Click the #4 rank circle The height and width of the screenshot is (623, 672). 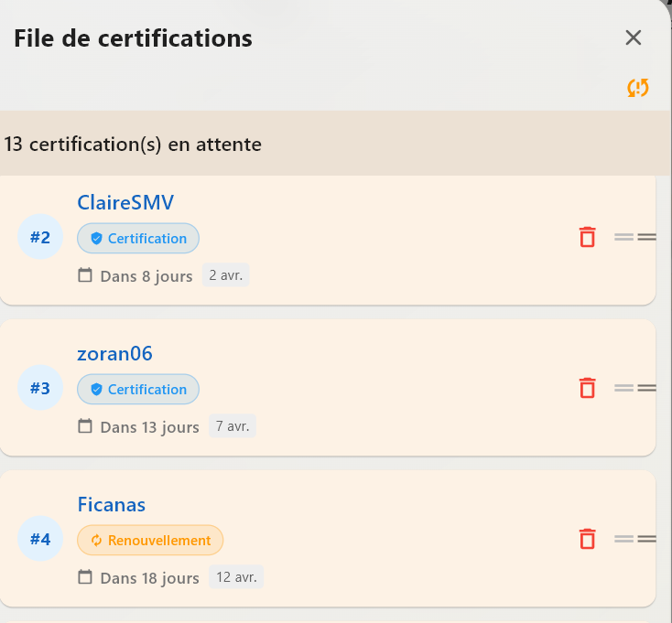tap(40, 540)
